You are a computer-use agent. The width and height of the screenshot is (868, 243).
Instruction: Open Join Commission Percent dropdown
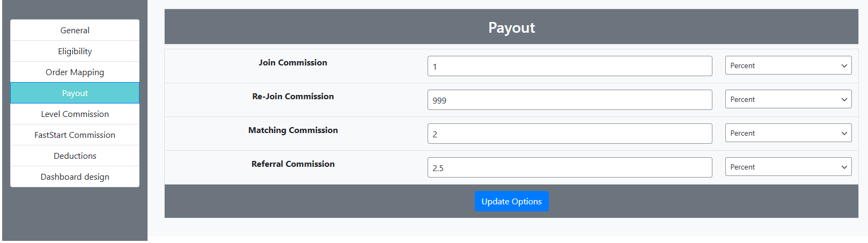788,66
